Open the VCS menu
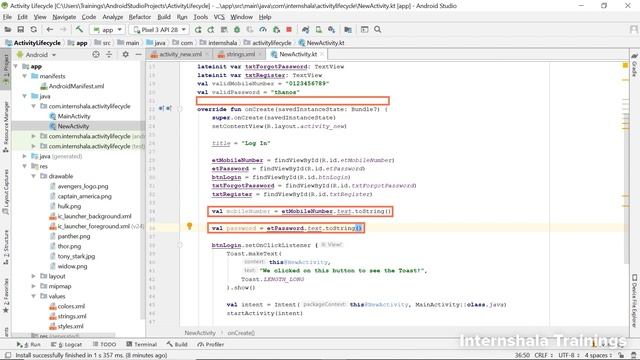The width and height of the screenshot is (640, 360). pos(219,17)
